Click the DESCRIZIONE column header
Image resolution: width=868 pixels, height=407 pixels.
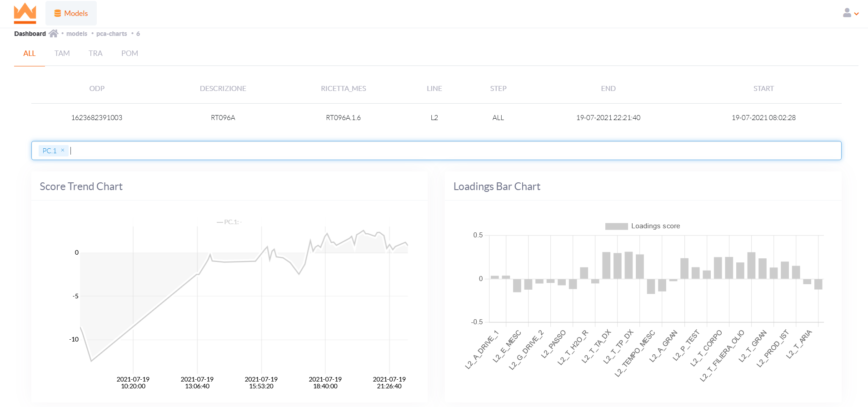tap(223, 89)
